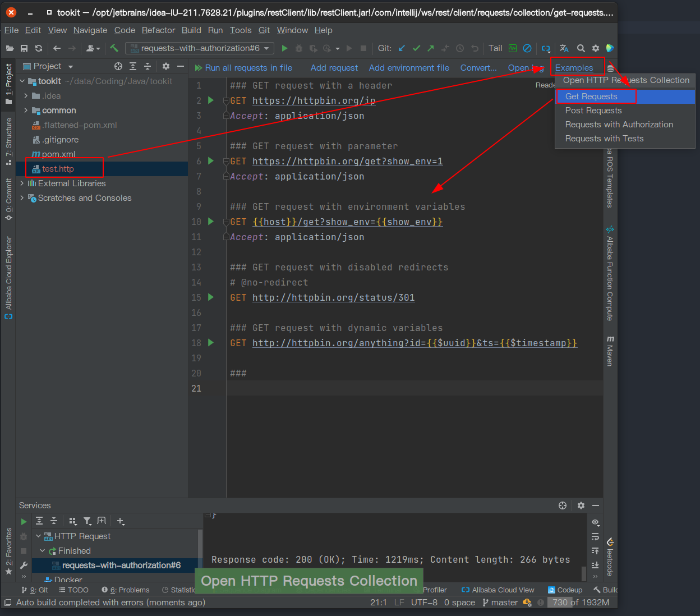Click the Open project folder icon in toolbar
This screenshot has height=616, width=700.
click(10, 48)
